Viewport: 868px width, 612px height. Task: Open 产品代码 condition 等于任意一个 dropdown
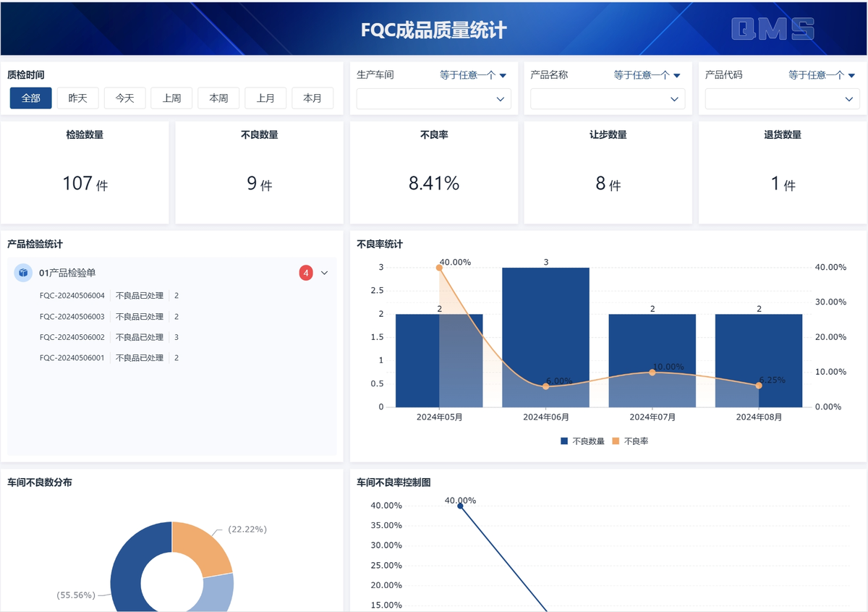point(822,75)
